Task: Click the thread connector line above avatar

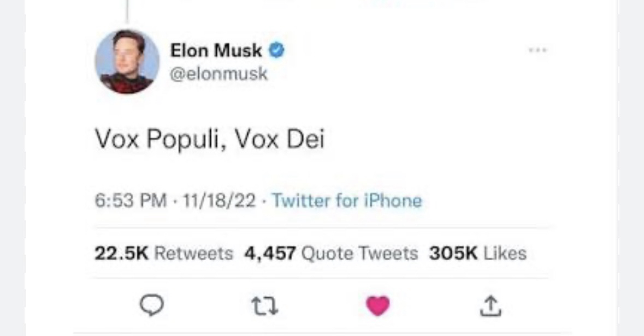Action: (x=127, y=11)
